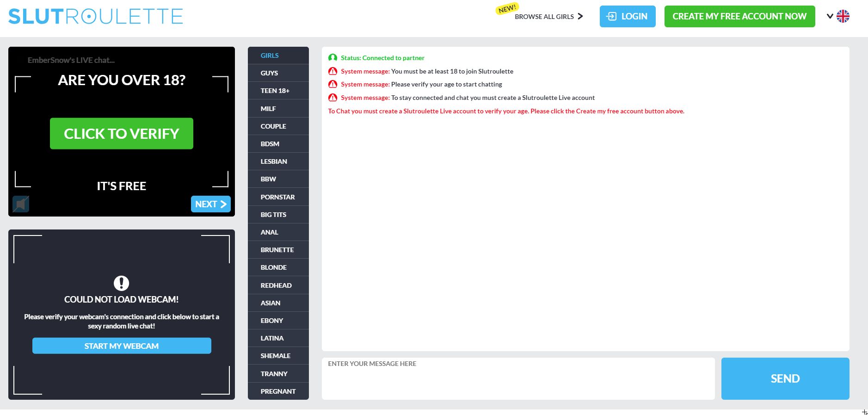This screenshot has width=868, height=415.
Task: Select the LESBIAN category
Action: tap(278, 161)
